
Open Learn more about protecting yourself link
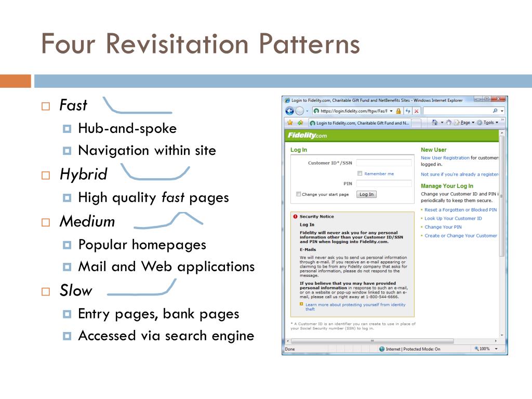355,307
